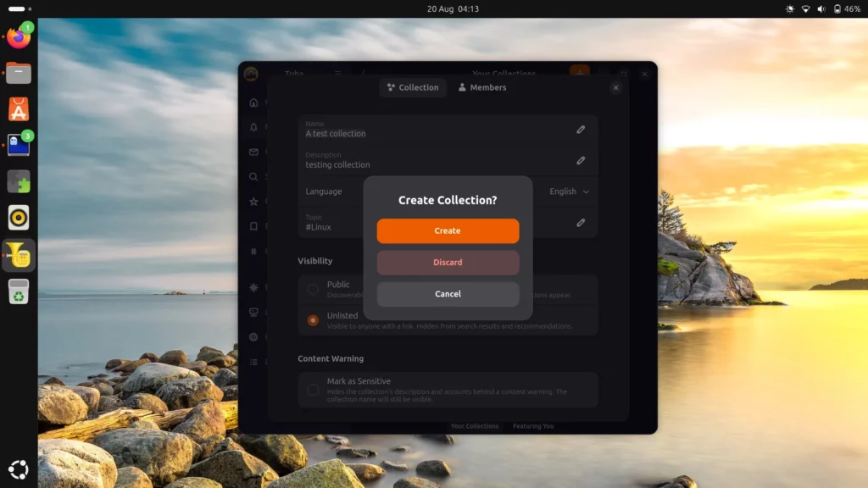868x488 pixels.
Task: Switch to the Members tab
Action: click(482, 87)
